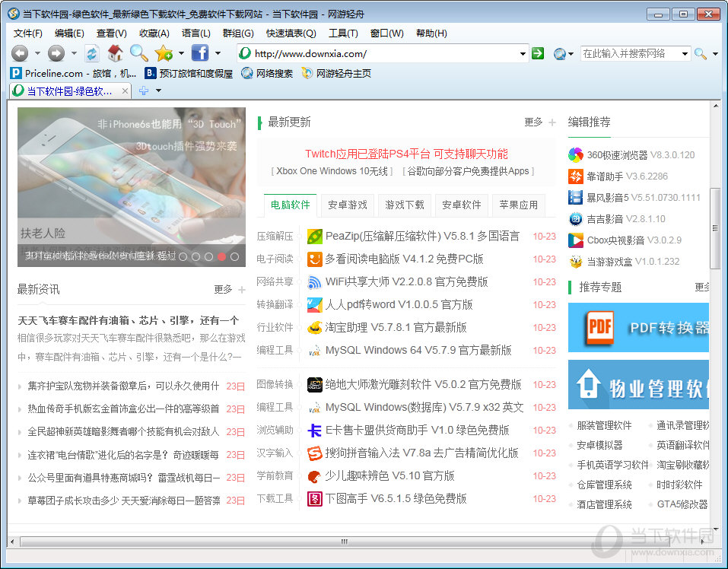Close the 当下软件园 tab
728x569 pixels.
(x=125, y=91)
